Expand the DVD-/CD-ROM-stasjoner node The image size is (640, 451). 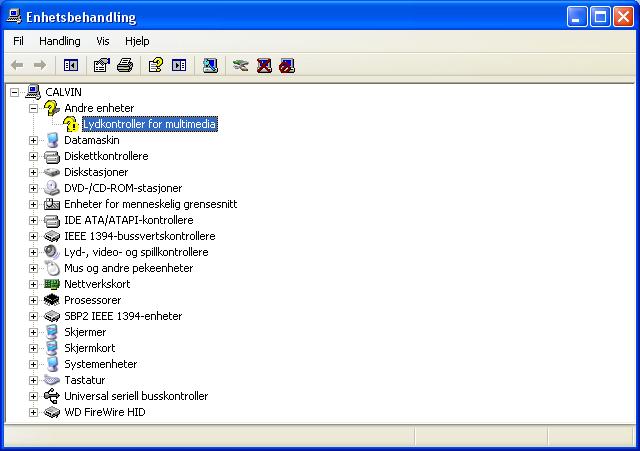click(x=33, y=188)
